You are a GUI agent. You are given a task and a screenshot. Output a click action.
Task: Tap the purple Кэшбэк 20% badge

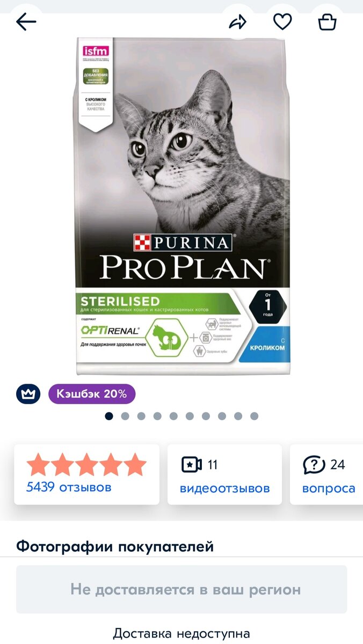coord(92,394)
